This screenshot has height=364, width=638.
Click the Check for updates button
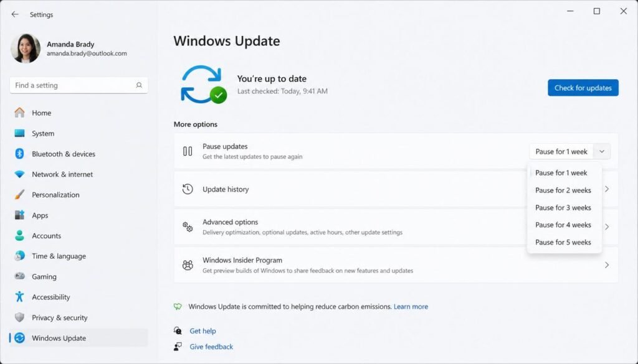tap(583, 88)
